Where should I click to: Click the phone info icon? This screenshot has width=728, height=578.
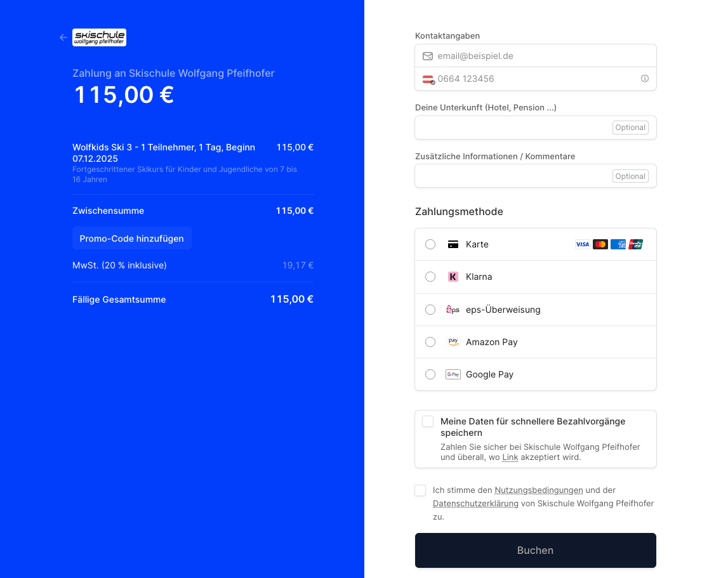pyautogui.click(x=644, y=79)
